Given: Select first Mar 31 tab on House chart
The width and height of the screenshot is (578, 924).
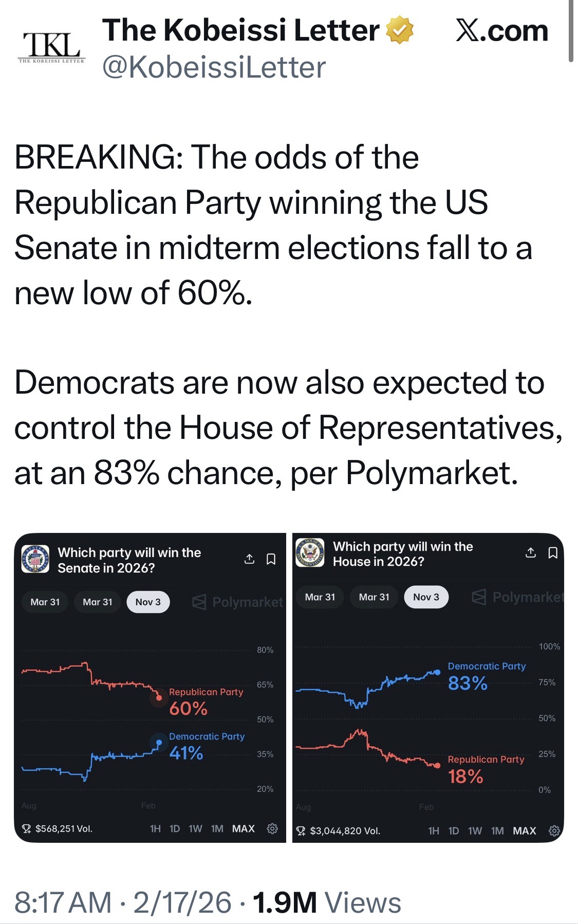Looking at the screenshot, I should coord(320,597).
